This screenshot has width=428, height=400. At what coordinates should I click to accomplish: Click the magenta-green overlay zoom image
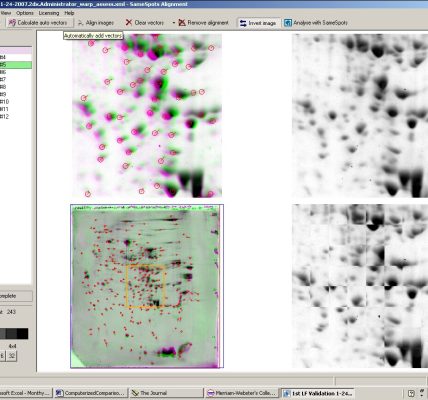coord(147,115)
